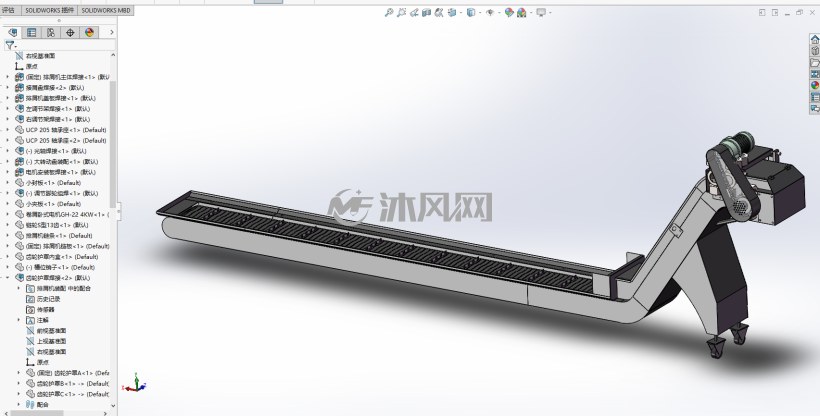The image size is (820, 416).
Task: Click the Dynamic Annotation Views icon
Action: click(x=439, y=13)
